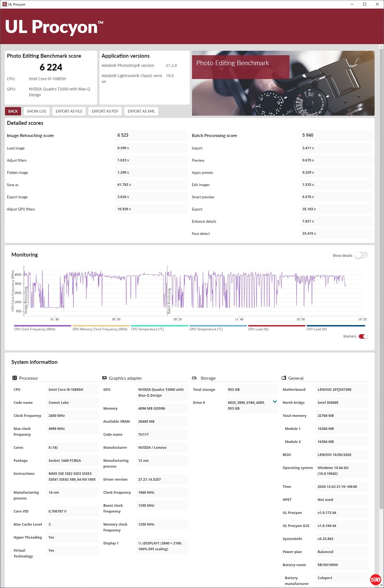Open the log via SHOW LOG
384x588 pixels.
(37, 111)
